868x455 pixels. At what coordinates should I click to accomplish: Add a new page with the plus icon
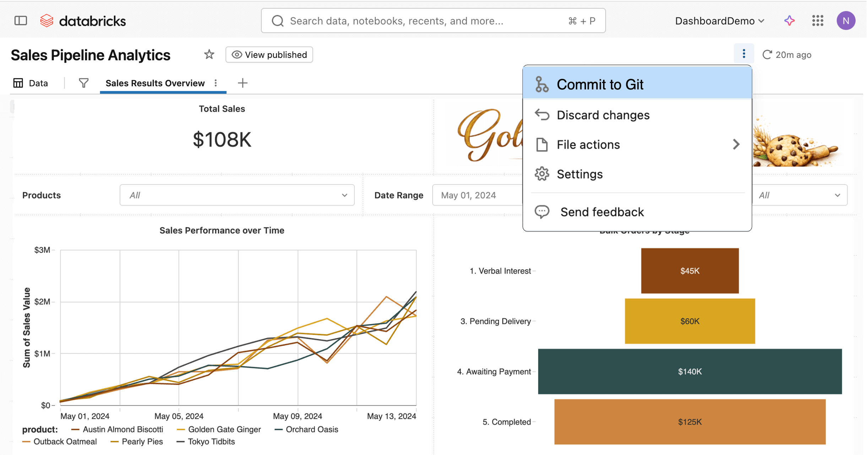pos(243,83)
